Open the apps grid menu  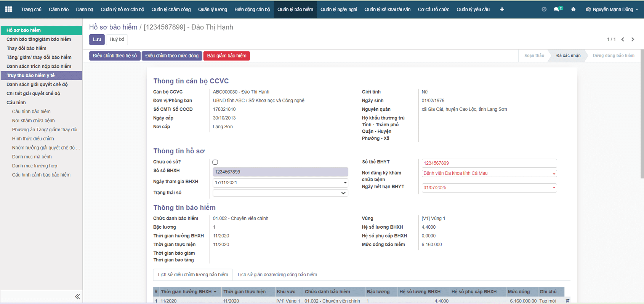(8, 9)
